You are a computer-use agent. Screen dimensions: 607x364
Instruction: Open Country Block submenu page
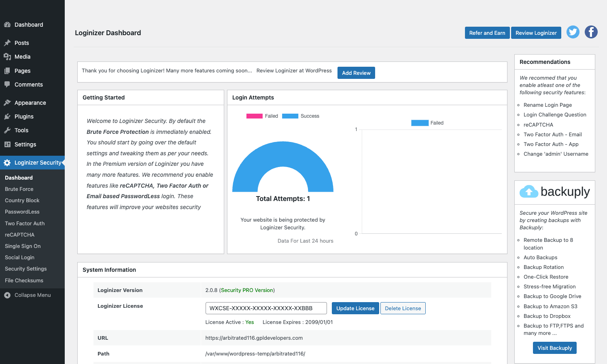coord(22,200)
